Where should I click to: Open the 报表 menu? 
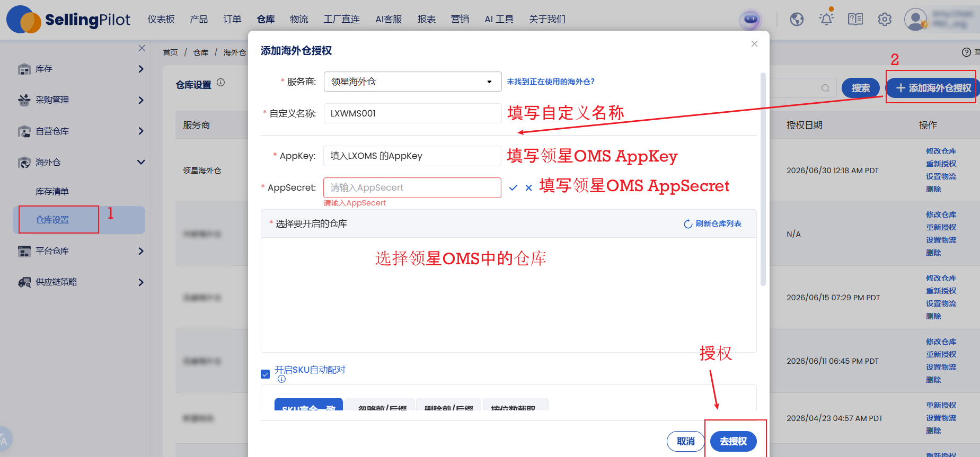427,20
